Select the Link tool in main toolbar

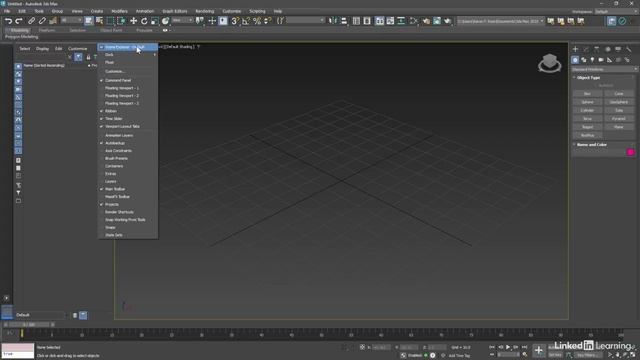tap(31, 21)
